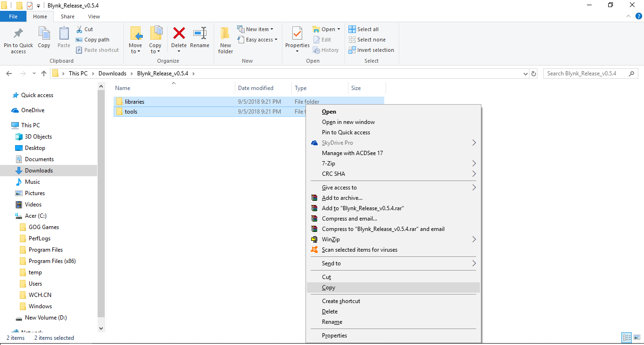Viewport: 644px width, 345px height.
Task: Click History in the Open group
Action: [x=326, y=50]
